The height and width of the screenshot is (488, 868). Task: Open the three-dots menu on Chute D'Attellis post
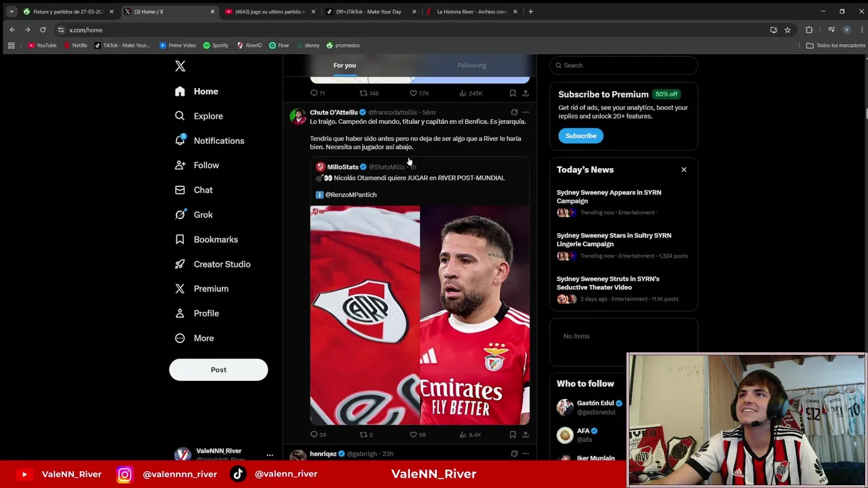[x=526, y=113]
